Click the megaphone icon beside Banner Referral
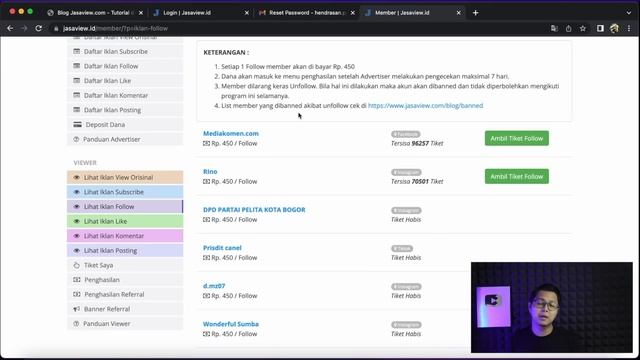This screenshot has width=640, height=360. pyautogui.click(x=76, y=309)
